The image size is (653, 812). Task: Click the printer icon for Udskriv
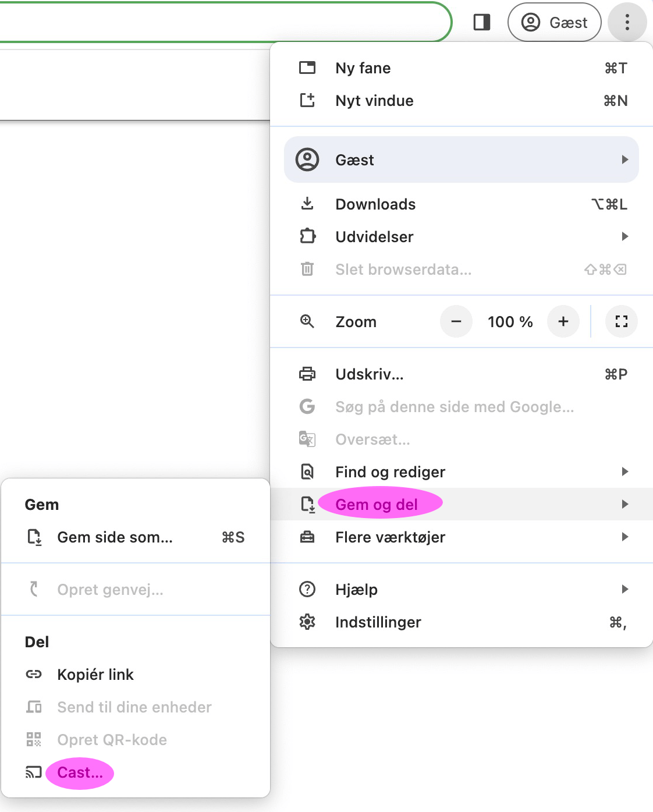point(307,374)
